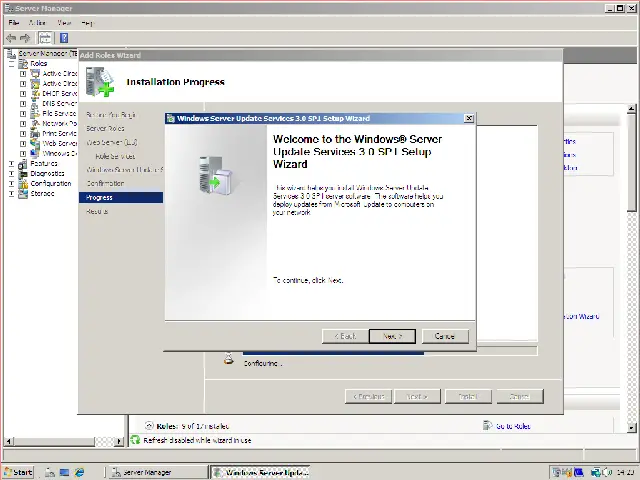This screenshot has height=480, width=640.
Task: Click the Features node icon
Action: [x=23, y=164]
